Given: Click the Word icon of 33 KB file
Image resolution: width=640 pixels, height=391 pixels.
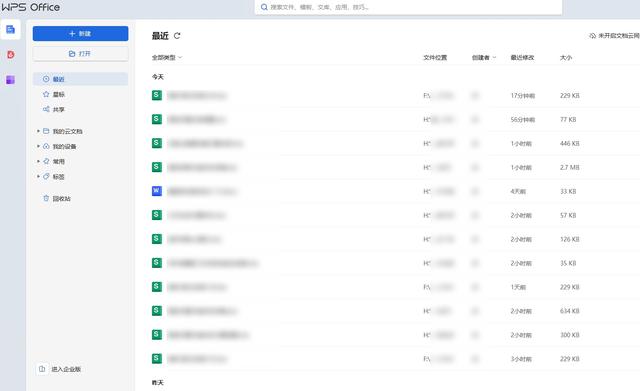Looking at the screenshot, I should [157, 191].
